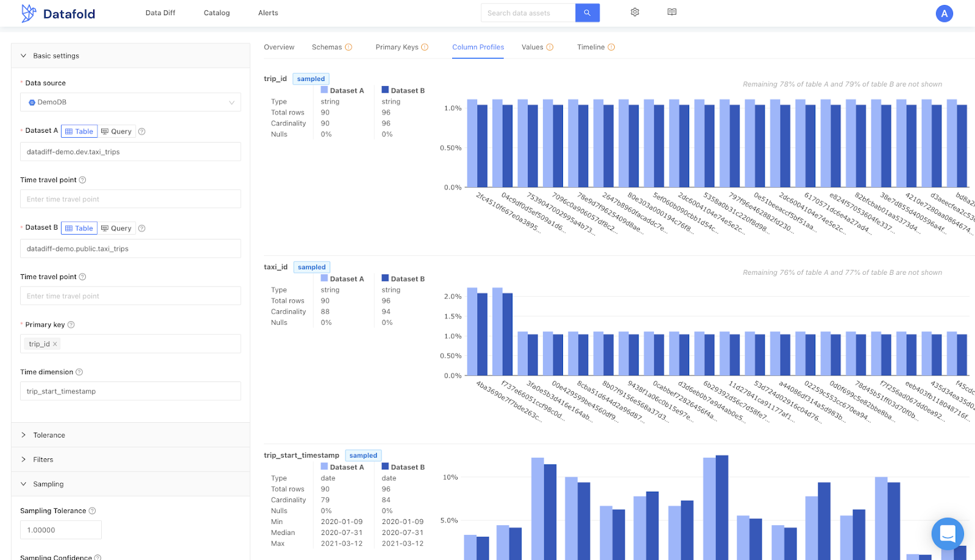This screenshot has height=560, width=975.
Task: Click the Dataset A color swatch for trip_id
Action: point(324,90)
